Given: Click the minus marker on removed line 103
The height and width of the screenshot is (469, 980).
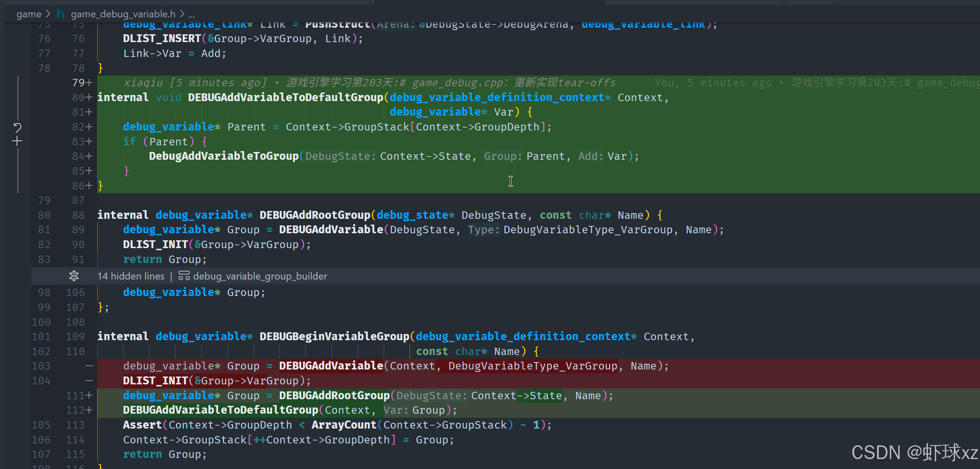Looking at the screenshot, I should pyautogui.click(x=89, y=366).
